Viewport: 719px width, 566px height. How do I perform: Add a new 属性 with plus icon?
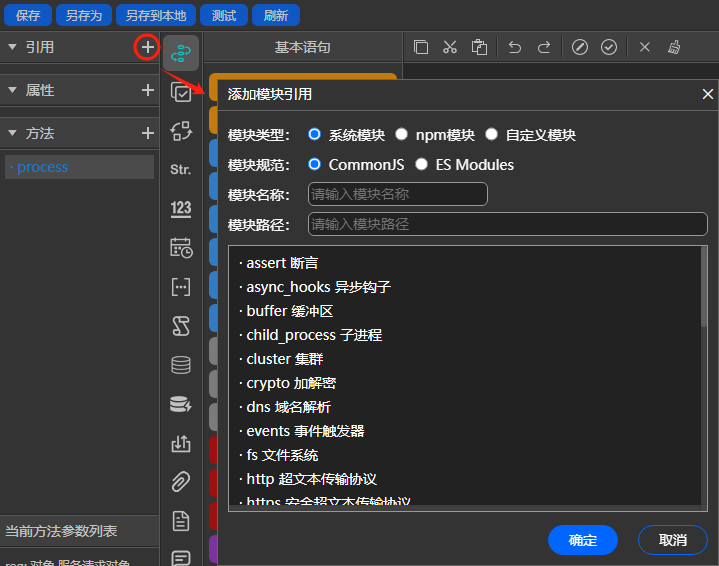(147, 90)
